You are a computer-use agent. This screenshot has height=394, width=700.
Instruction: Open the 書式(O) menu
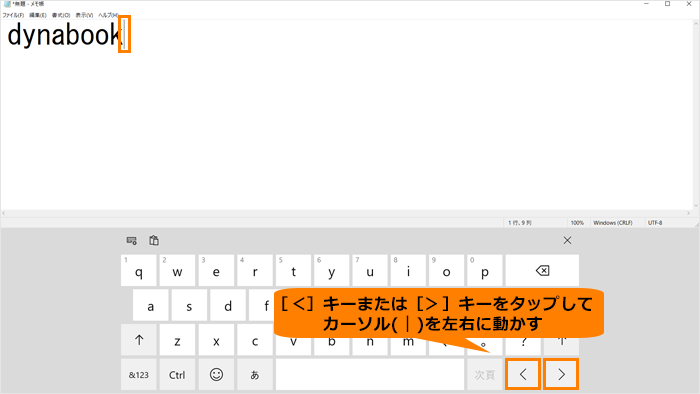[x=61, y=15]
